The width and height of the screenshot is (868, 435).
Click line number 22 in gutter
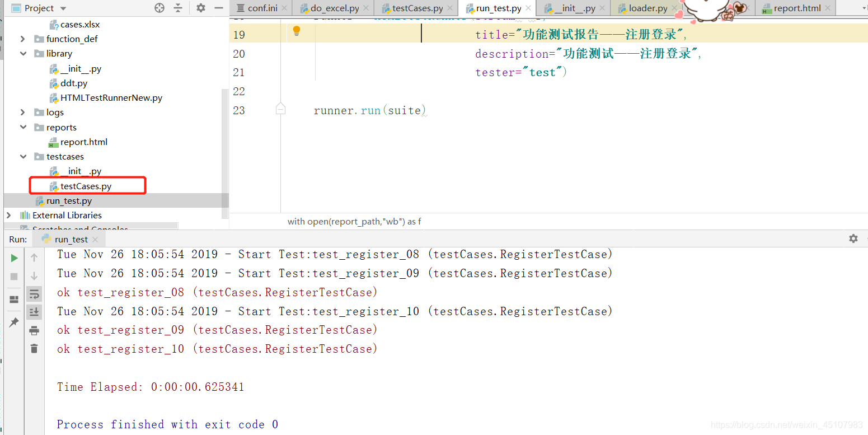click(x=239, y=91)
